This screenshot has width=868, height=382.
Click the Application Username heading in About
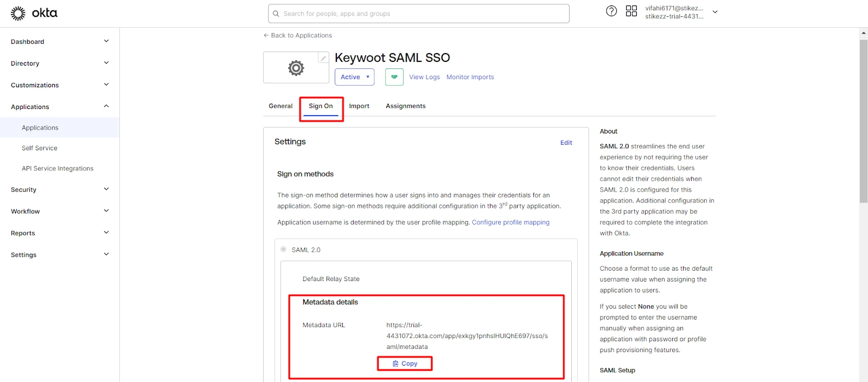(x=631, y=253)
